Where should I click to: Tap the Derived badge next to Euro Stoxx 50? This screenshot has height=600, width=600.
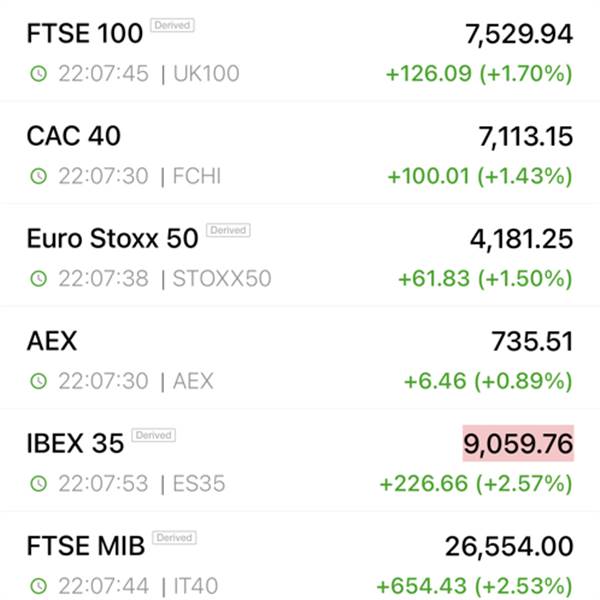(x=228, y=230)
